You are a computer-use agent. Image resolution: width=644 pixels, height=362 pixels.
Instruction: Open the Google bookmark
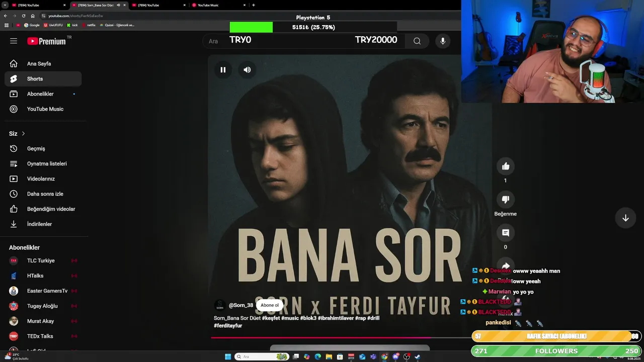[32, 25]
